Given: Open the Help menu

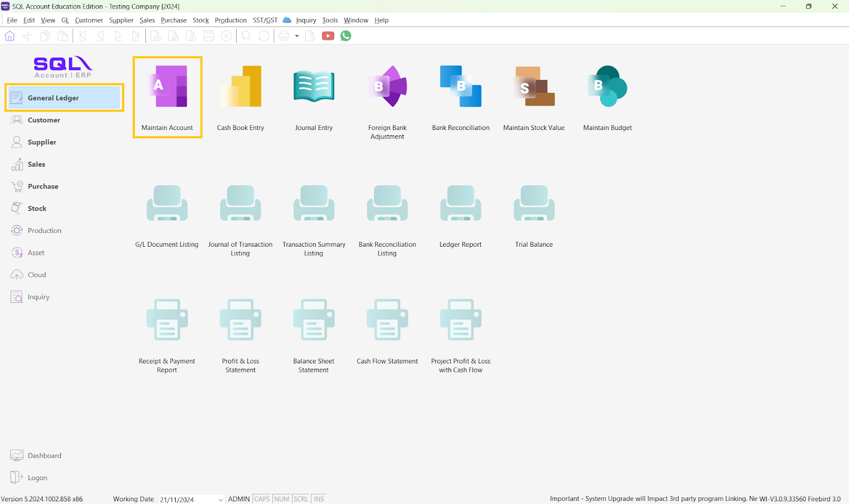Looking at the screenshot, I should (382, 20).
